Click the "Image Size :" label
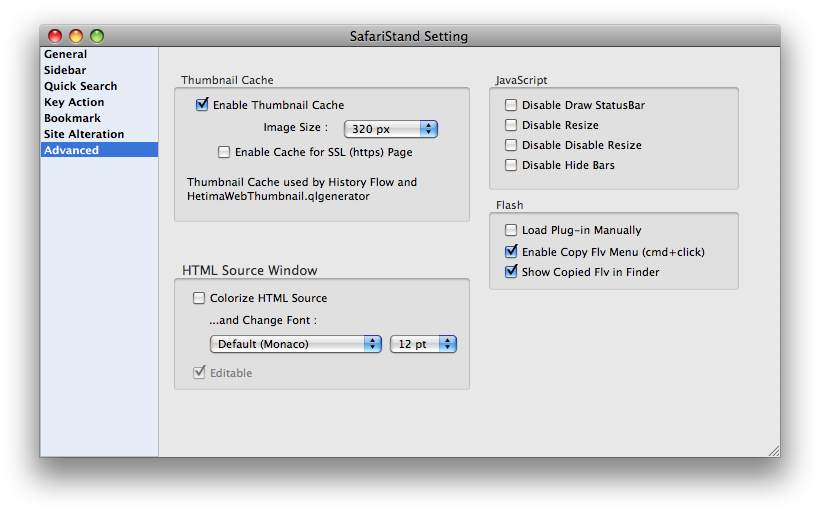Image resolution: width=820 pixels, height=512 pixels. click(295, 128)
